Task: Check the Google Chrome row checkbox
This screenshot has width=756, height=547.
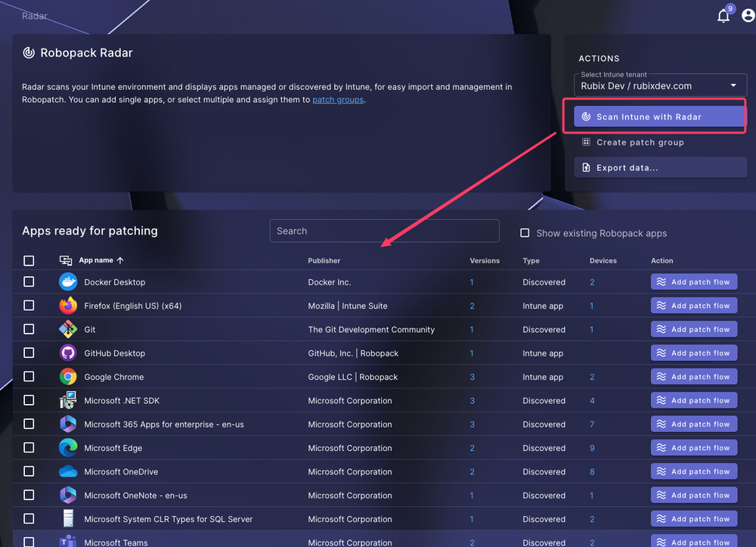Action: pos(29,376)
